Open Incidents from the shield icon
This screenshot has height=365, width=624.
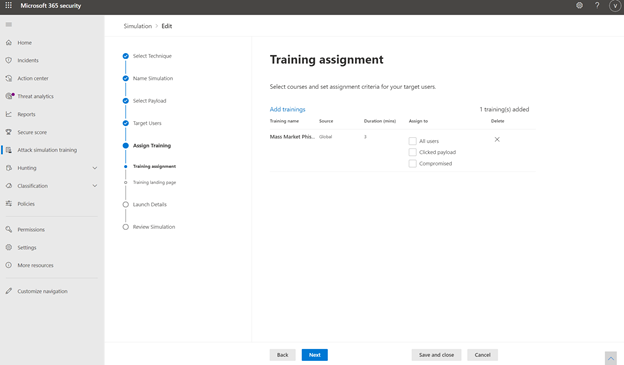point(9,60)
